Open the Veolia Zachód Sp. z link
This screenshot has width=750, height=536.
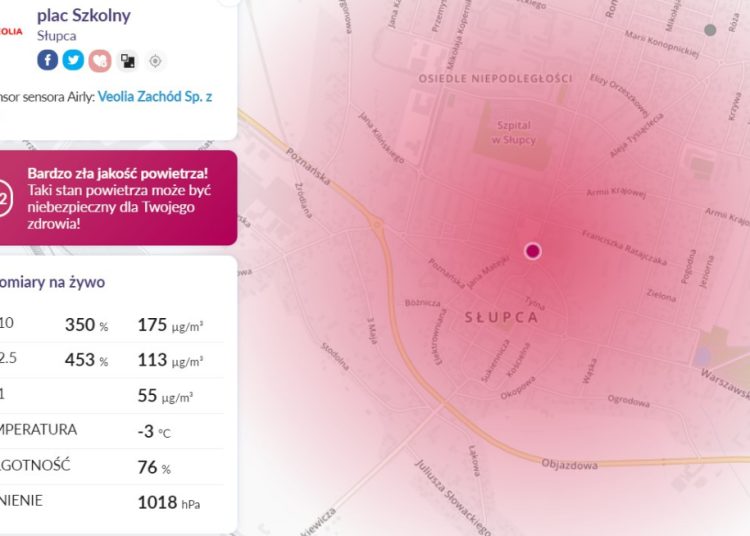coord(155,96)
